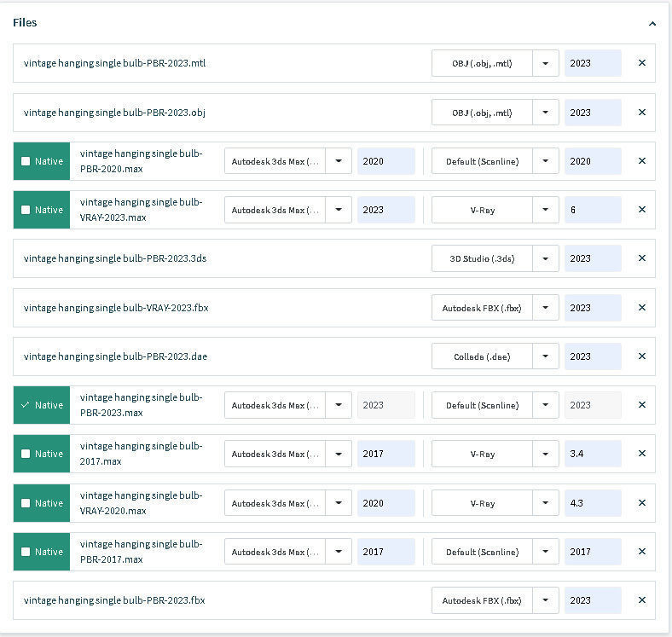Remove the PBR-2023.mtl file with its X icon

click(x=642, y=63)
